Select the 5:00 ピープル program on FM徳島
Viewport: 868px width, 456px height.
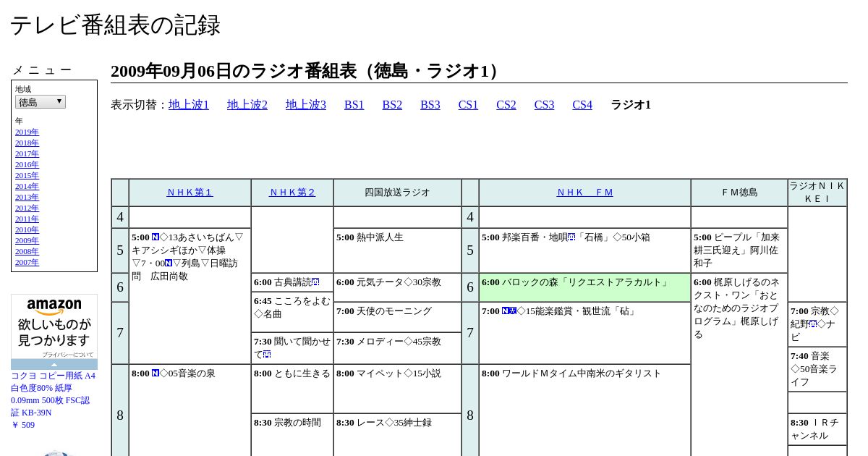tap(739, 250)
